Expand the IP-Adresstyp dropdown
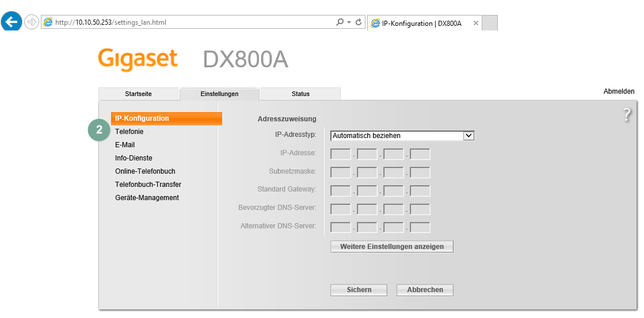This screenshot has width=644, height=318. pyautogui.click(x=468, y=136)
